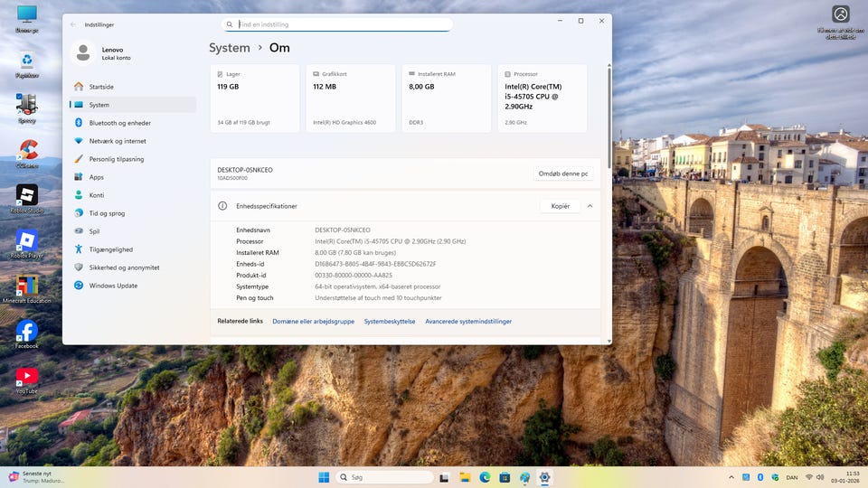Screen dimensions: 868x488
Task: Show hidden system tray icons chevron
Action: click(731, 477)
